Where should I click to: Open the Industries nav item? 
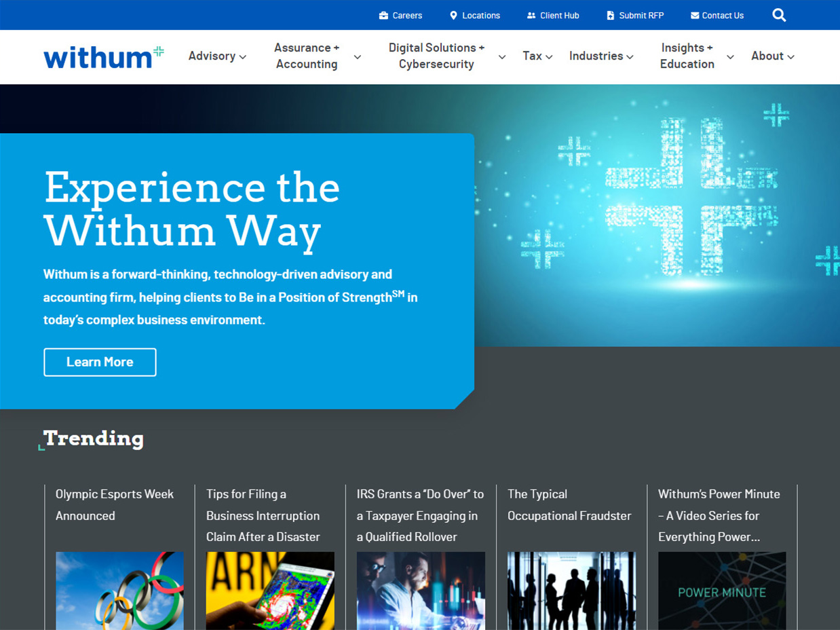(596, 56)
